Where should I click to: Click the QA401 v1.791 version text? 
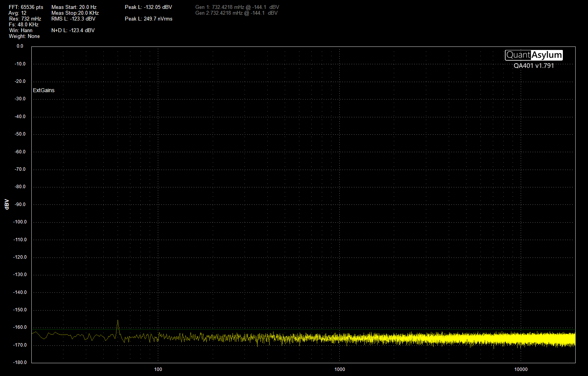coord(534,66)
